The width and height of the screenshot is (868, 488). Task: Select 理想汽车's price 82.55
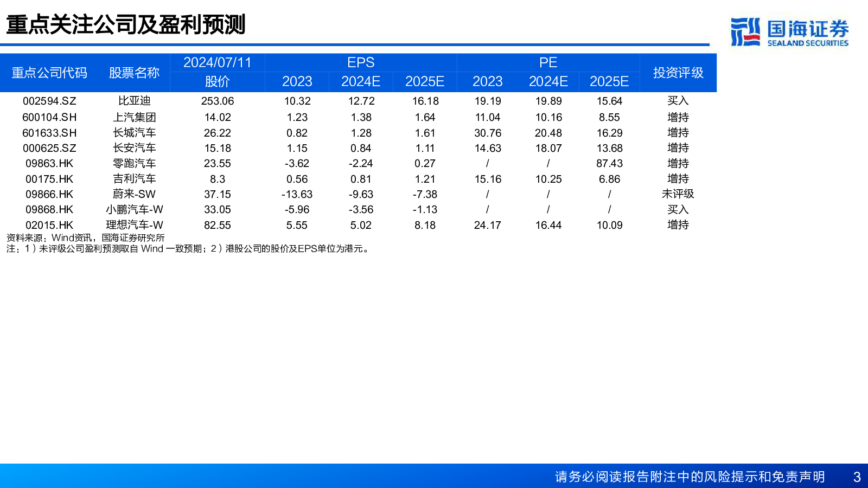[218, 225]
